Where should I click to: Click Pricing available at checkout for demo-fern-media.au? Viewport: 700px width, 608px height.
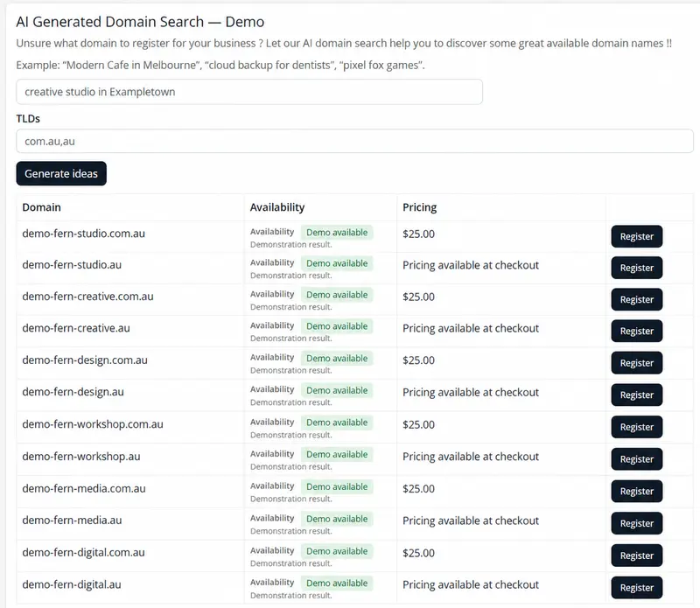tap(471, 521)
